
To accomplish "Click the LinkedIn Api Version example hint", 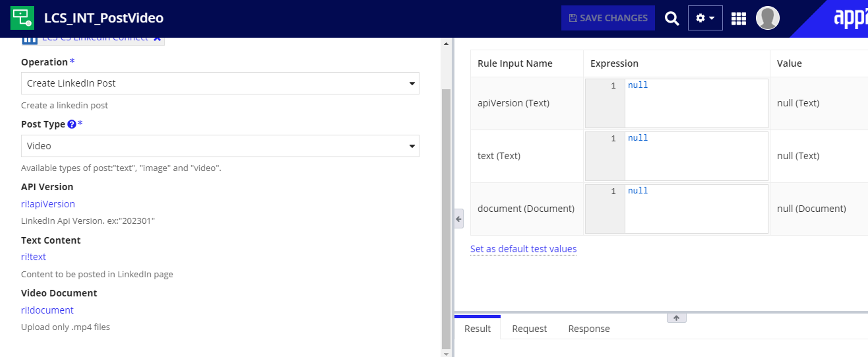I will pyautogui.click(x=88, y=221).
